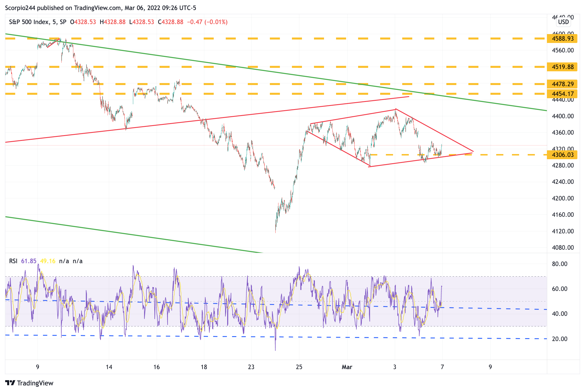The width and height of the screenshot is (585, 392).
Task: Click the RSI indicator label
Action: pyautogui.click(x=13, y=261)
